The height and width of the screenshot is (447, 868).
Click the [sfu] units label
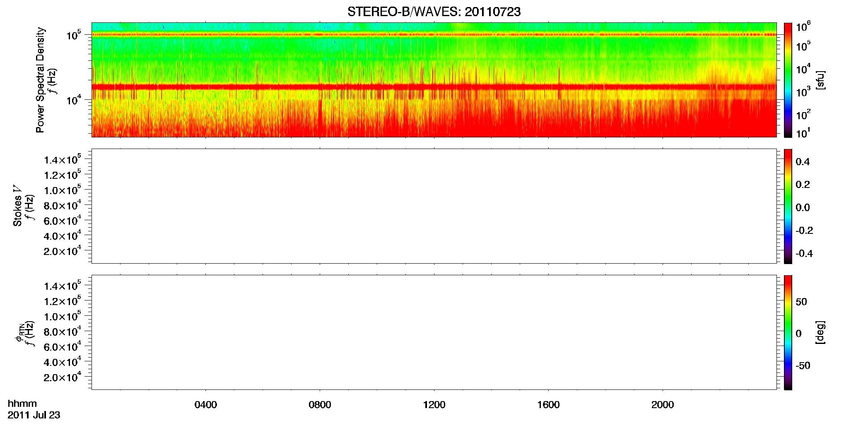820,80
